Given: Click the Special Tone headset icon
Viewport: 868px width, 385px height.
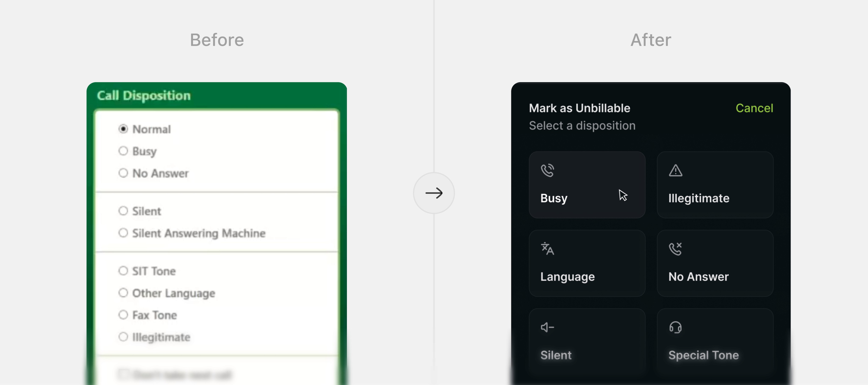Looking at the screenshot, I should coord(675,327).
